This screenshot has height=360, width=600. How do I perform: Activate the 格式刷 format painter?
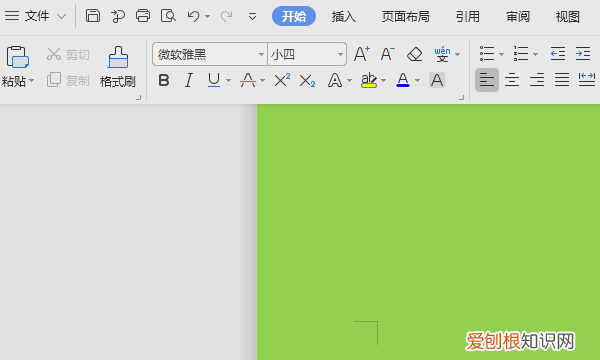tap(117, 67)
